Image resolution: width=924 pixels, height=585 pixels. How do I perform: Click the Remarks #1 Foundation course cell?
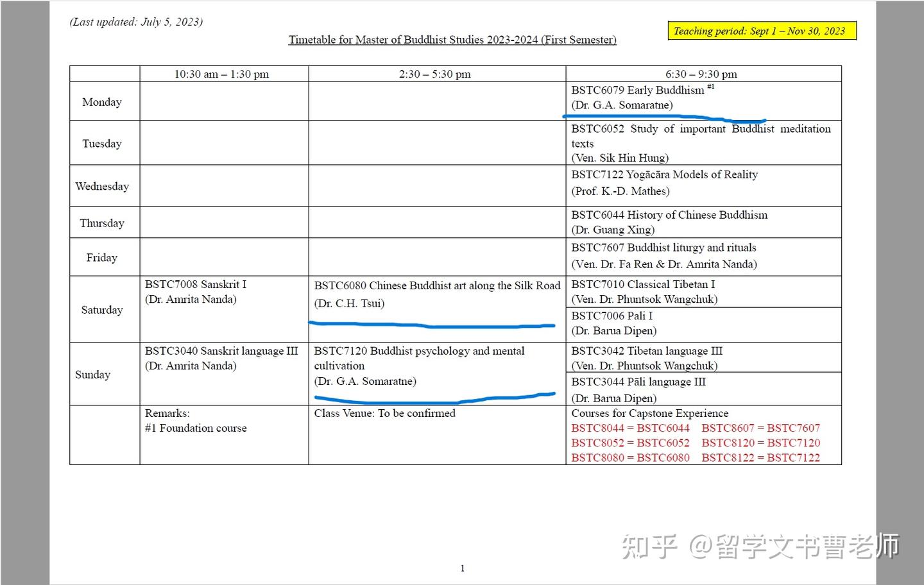point(196,420)
